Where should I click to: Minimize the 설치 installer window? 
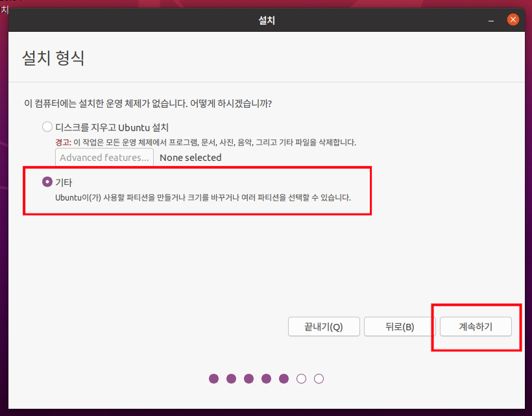491,20
